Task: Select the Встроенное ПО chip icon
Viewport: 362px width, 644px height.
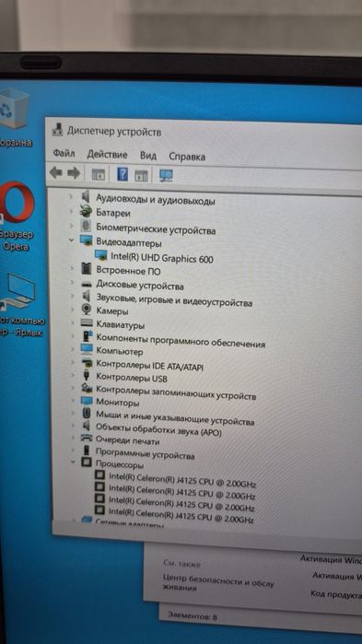Action: (x=87, y=269)
